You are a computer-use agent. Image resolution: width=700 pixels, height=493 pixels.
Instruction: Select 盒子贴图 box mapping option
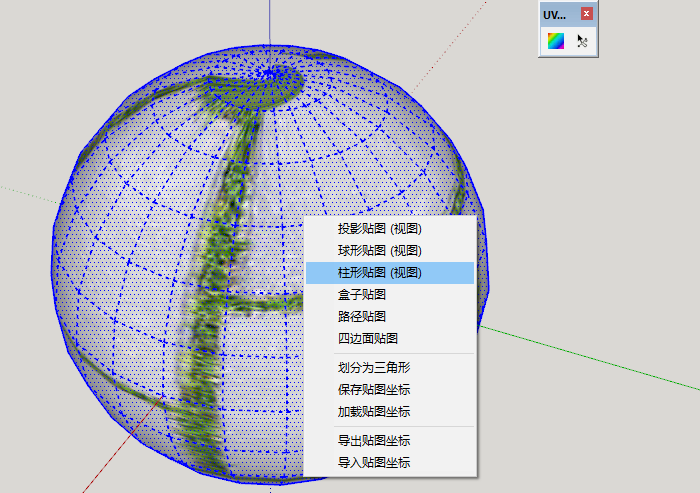click(362, 295)
